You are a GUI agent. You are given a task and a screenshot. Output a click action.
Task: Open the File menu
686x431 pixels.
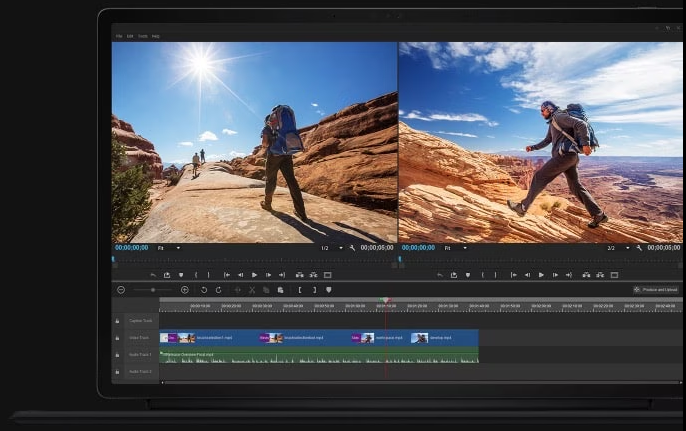[119, 36]
